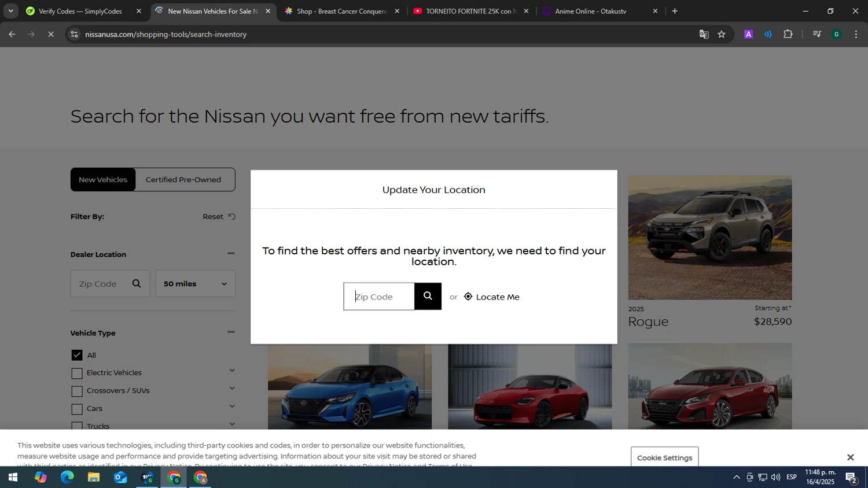Collapse the Dealer Location section
The image size is (868, 488).
[x=231, y=253]
